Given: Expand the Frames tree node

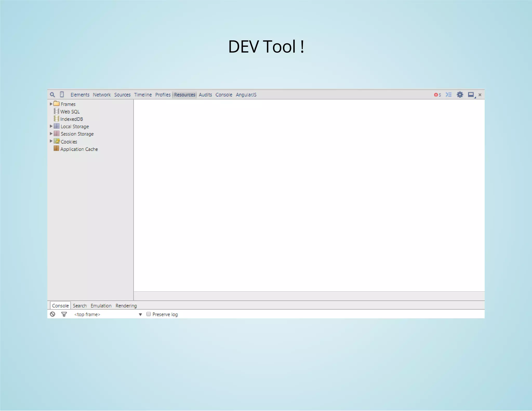Looking at the screenshot, I should pos(51,104).
